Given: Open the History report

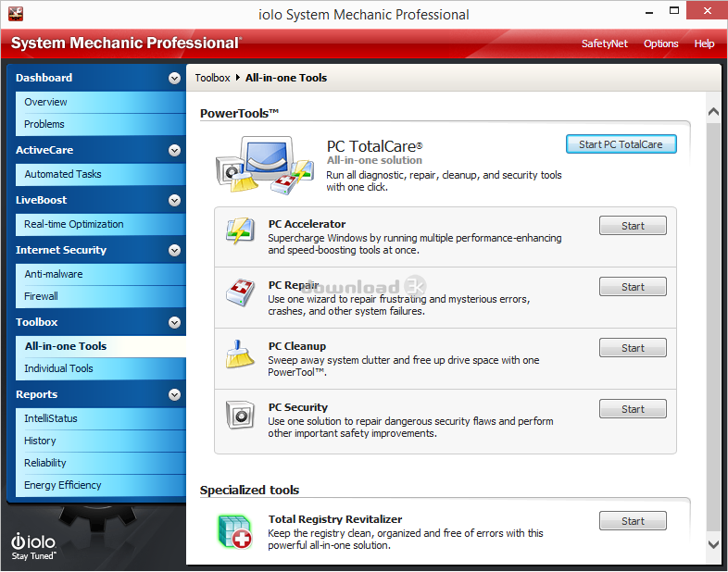Looking at the screenshot, I should (x=101, y=441).
